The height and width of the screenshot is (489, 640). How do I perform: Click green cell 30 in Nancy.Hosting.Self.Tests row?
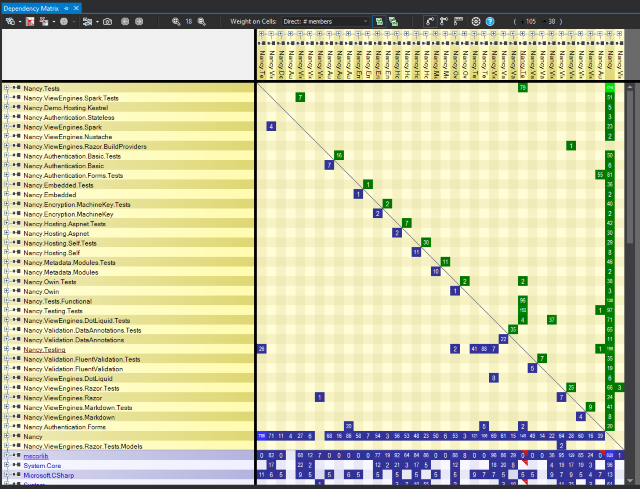(x=426, y=242)
